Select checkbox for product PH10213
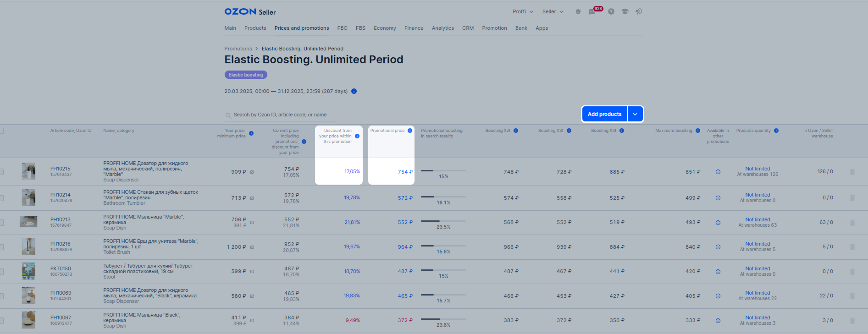The height and width of the screenshot is (334, 868). click(x=1, y=223)
